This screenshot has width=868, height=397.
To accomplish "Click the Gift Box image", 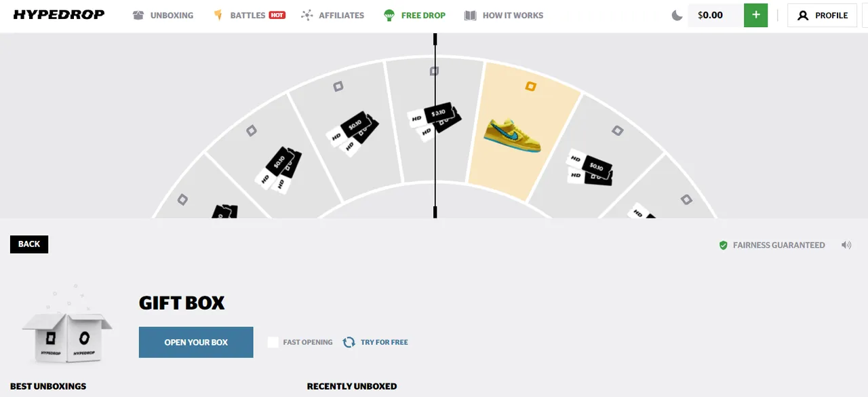I will 66,329.
